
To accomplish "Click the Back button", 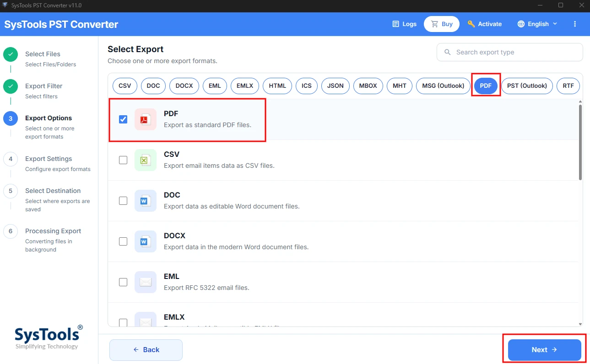I will pyautogui.click(x=146, y=350).
